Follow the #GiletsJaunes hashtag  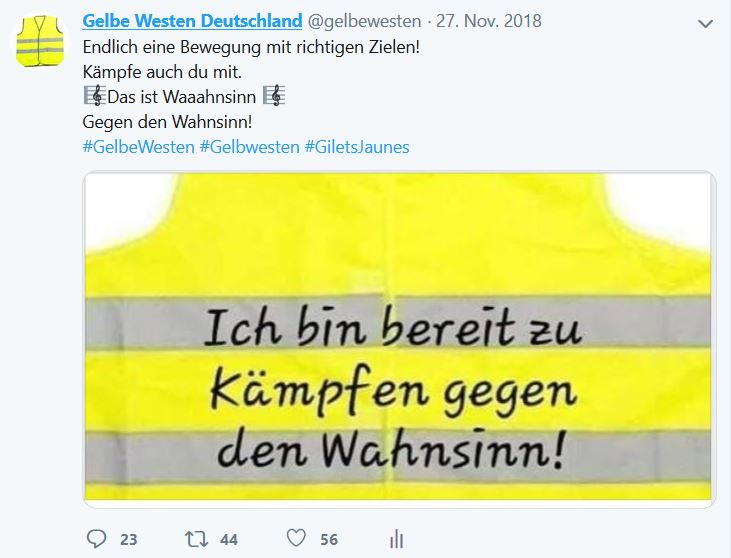[357, 147]
